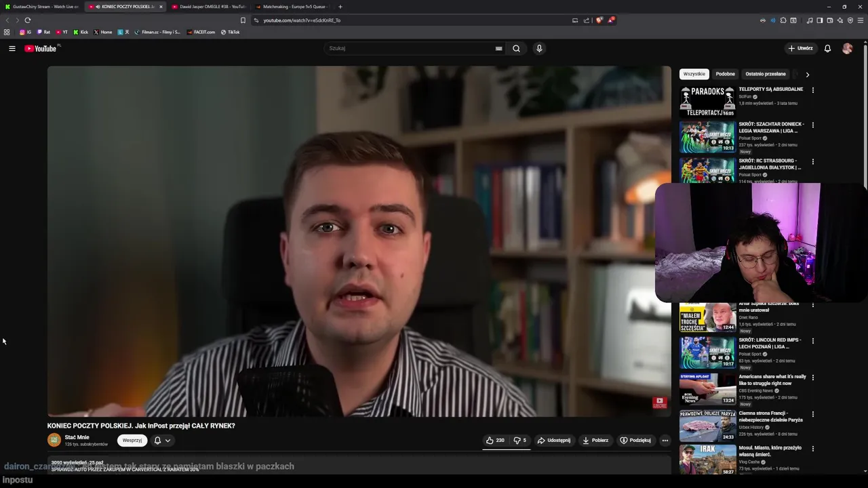Open a new browser tab

(340, 7)
